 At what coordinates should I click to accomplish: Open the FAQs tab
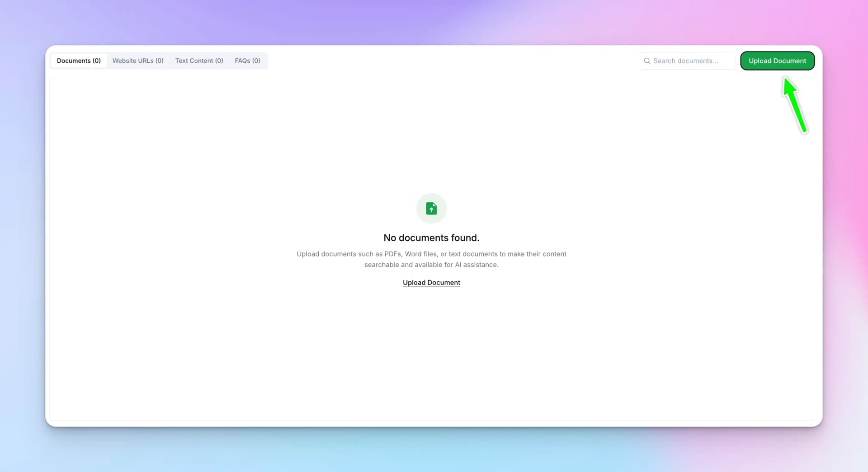pos(247,61)
